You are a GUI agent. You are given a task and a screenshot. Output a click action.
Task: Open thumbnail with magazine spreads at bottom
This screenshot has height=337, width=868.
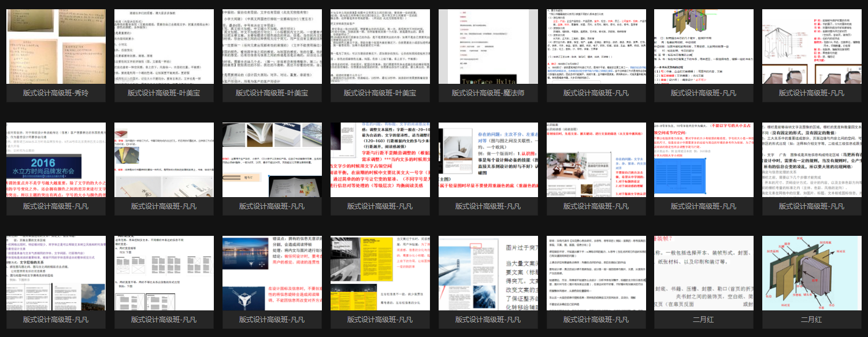(x=56, y=273)
